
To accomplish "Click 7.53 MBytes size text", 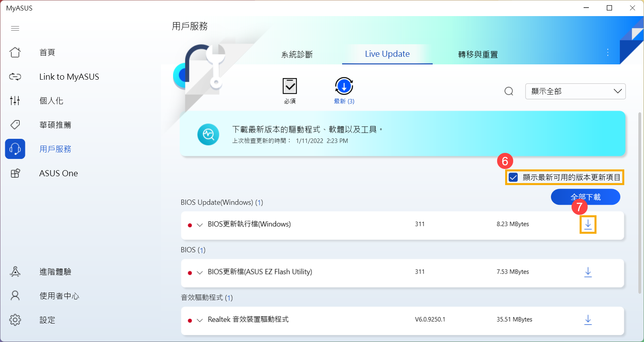I will [x=513, y=272].
